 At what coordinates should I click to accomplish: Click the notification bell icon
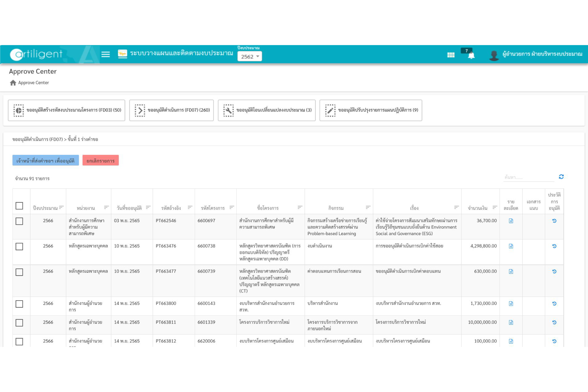pyautogui.click(x=471, y=55)
